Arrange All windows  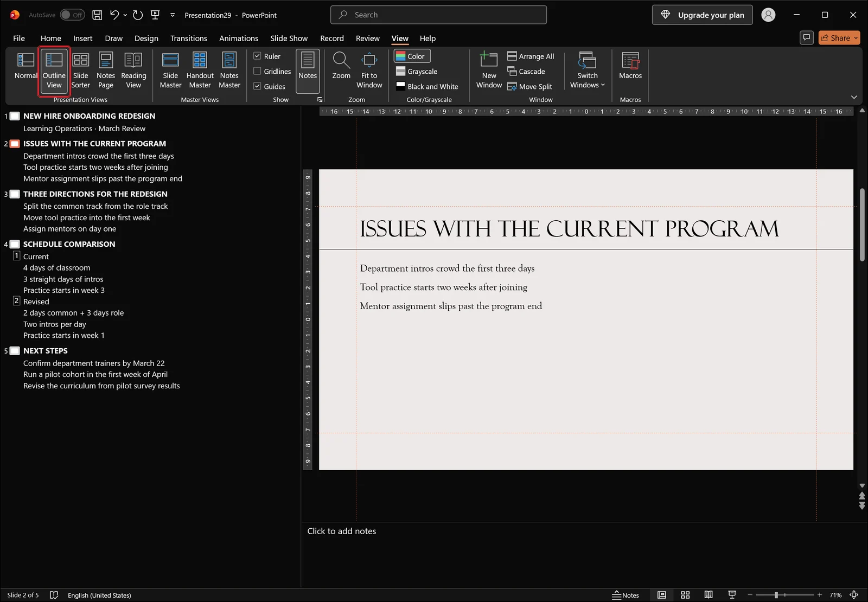[531, 56]
